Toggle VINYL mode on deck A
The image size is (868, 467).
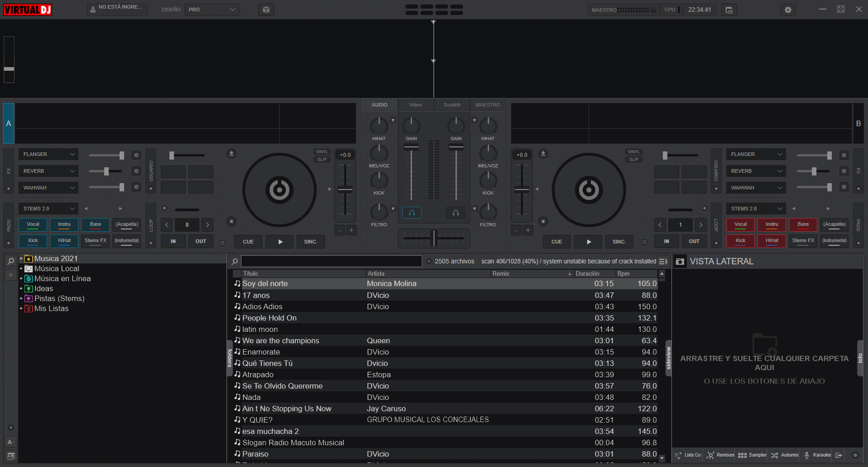[x=322, y=152]
